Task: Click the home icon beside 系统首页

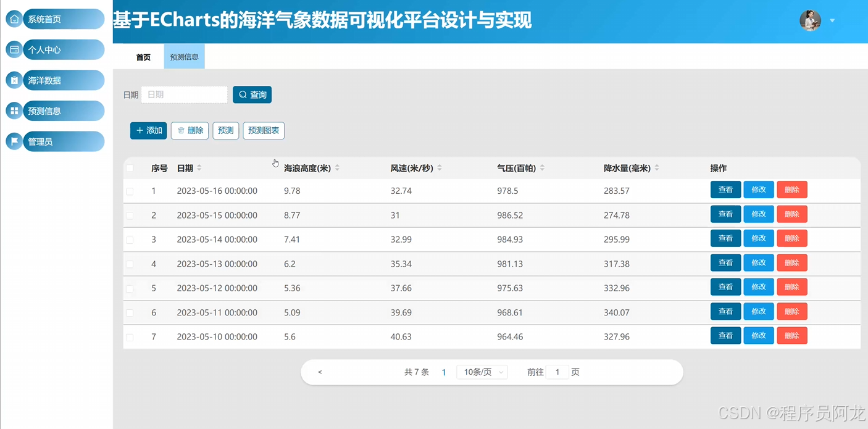Action: point(14,19)
